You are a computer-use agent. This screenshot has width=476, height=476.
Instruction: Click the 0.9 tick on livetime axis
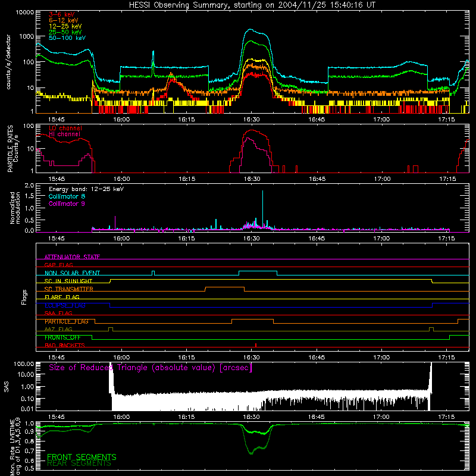29,432
